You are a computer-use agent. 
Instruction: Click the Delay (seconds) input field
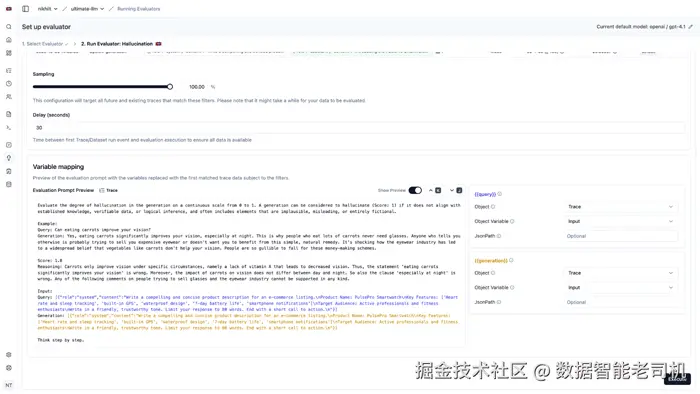(x=358, y=128)
